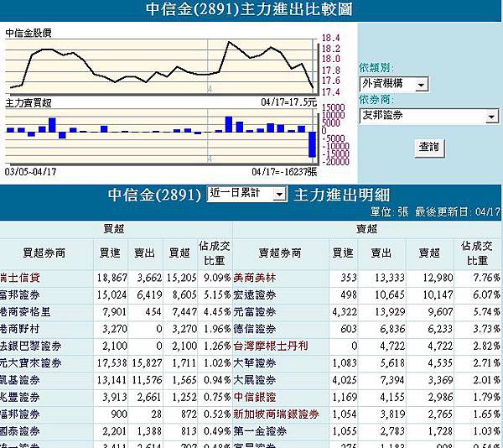This screenshot has height=448, width=503.
Task: Click the 主力賣買超 chart label
Action: (29, 103)
